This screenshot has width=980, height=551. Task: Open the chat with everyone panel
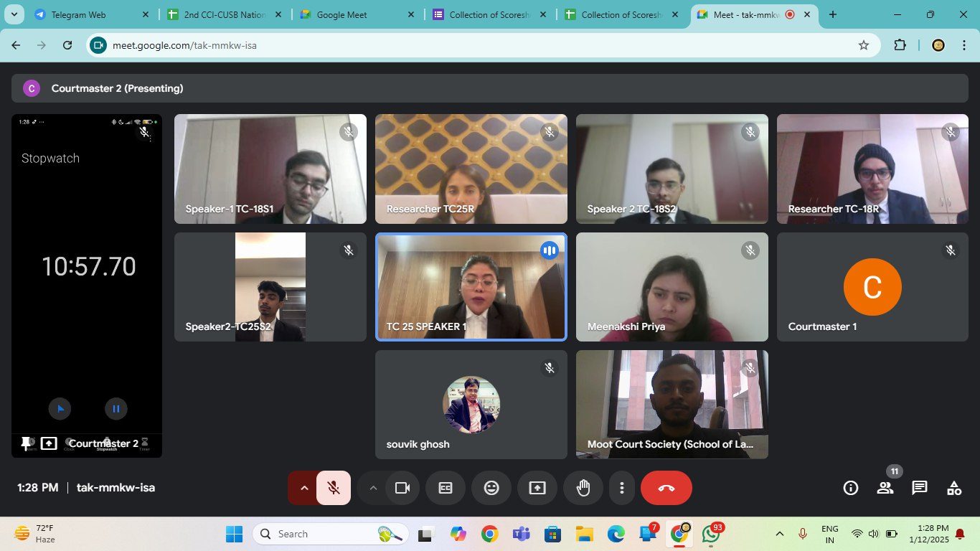[x=919, y=488]
